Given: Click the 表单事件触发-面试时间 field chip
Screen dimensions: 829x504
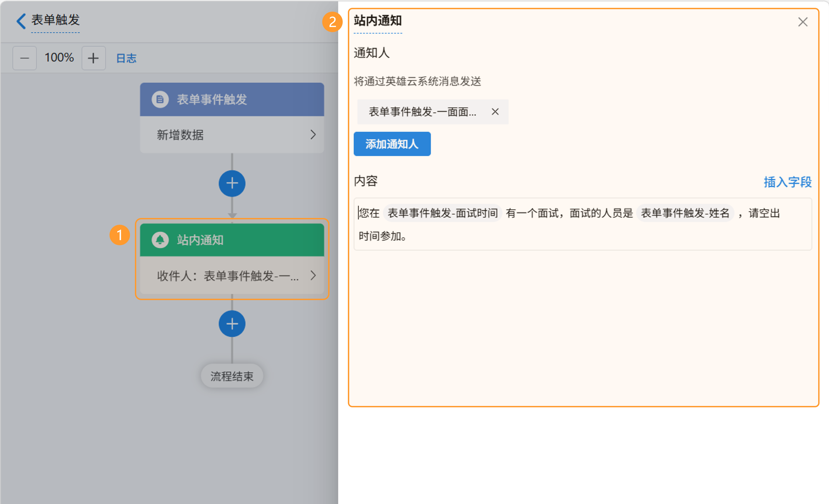Looking at the screenshot, I should coord(442,213).
